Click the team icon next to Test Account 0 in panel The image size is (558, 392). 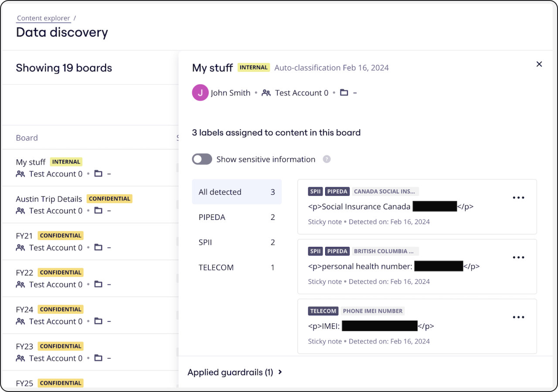[266, 93]
